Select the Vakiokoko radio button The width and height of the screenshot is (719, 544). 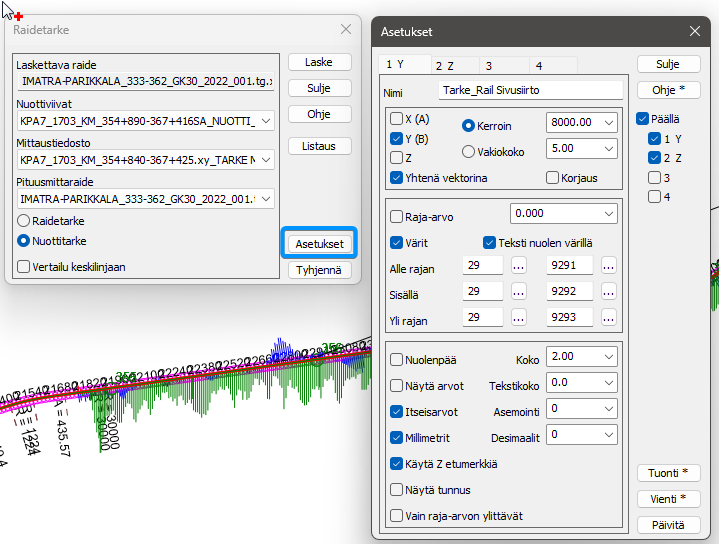(468, 152)
